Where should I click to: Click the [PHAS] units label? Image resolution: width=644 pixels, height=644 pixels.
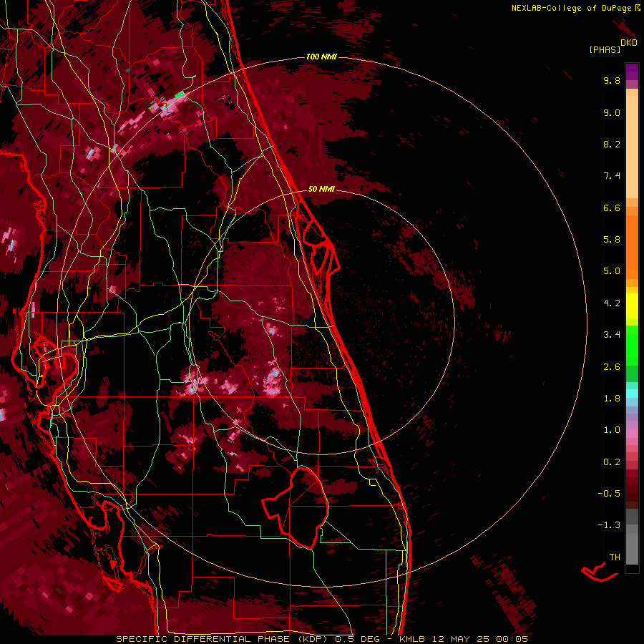(605, 50)
